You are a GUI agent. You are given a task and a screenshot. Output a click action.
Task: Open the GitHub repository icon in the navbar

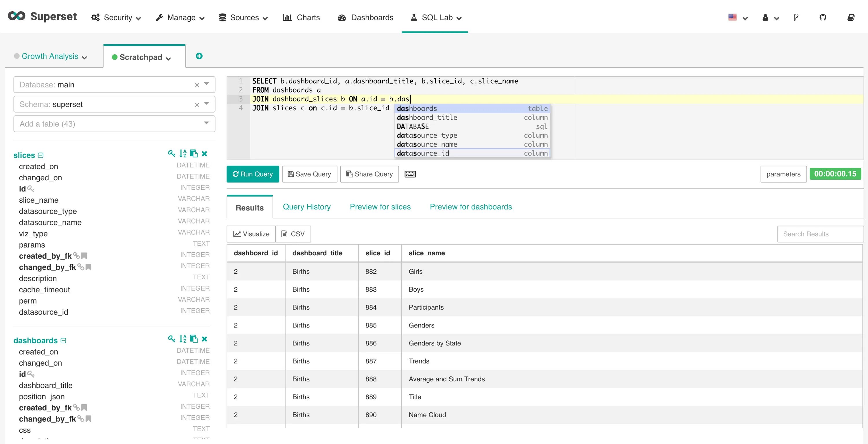click(x=823, y=18)
